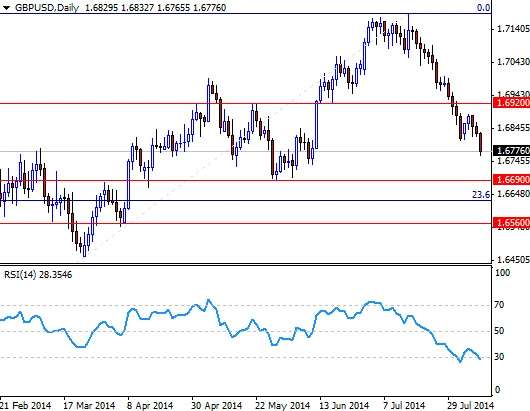530x411 pixels.
Task: Select the 1.66900 red price label
Action: pyautogui.click(x=512, y=179)
